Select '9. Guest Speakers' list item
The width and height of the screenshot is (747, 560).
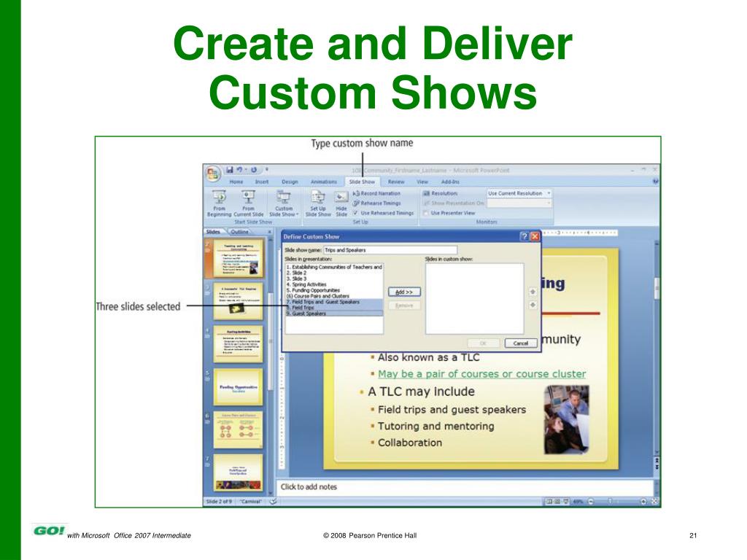(334, 314)
